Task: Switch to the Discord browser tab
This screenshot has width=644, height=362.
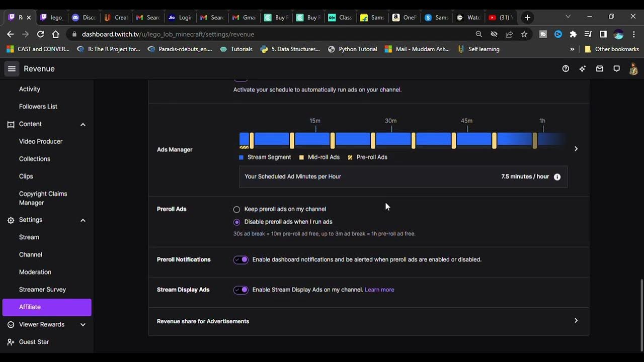Action: coord(84,17)
